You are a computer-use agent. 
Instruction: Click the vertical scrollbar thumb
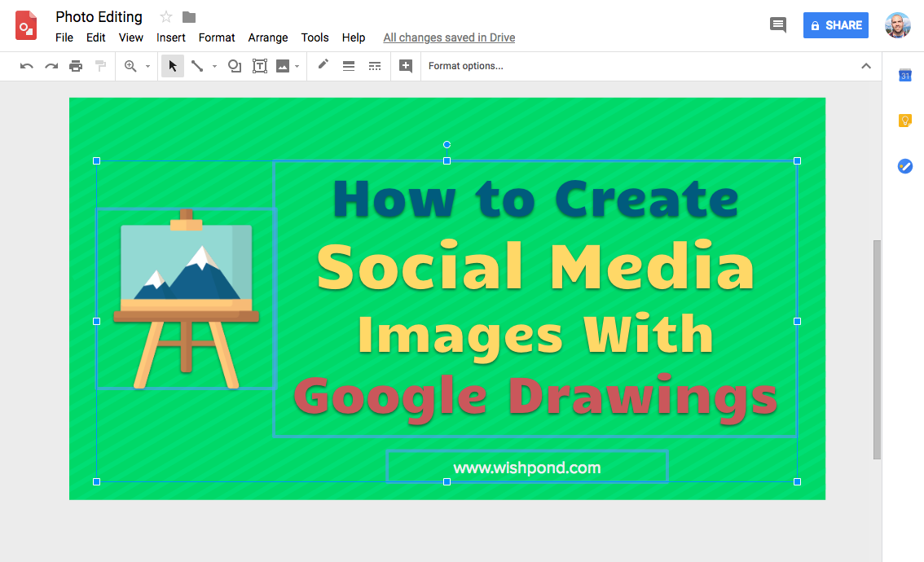877,349
